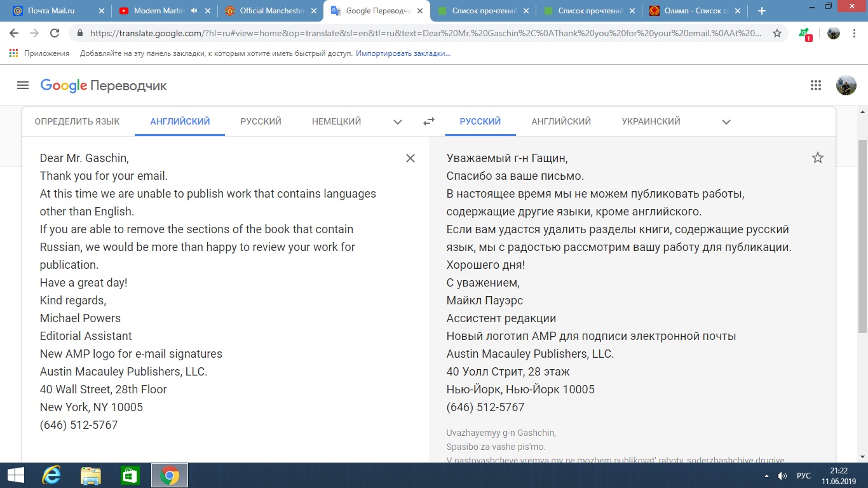The height and width of the screenshot is (488, 868).
Task: Close the Google Переводчик tab
Action: coord(420,11)
